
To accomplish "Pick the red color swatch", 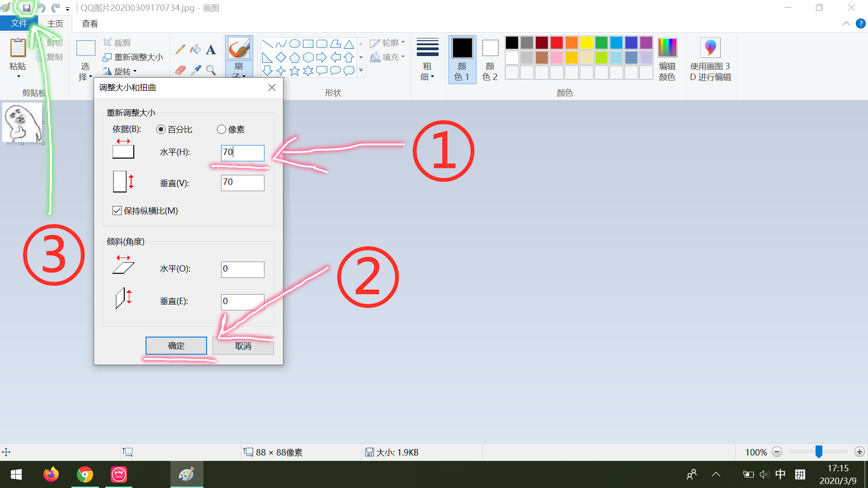I will (557, 43).
